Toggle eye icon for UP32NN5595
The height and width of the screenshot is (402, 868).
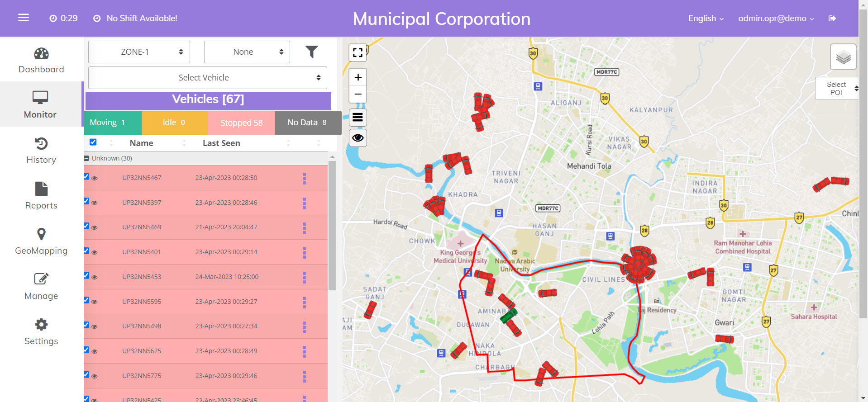click(x=95, y=302)
